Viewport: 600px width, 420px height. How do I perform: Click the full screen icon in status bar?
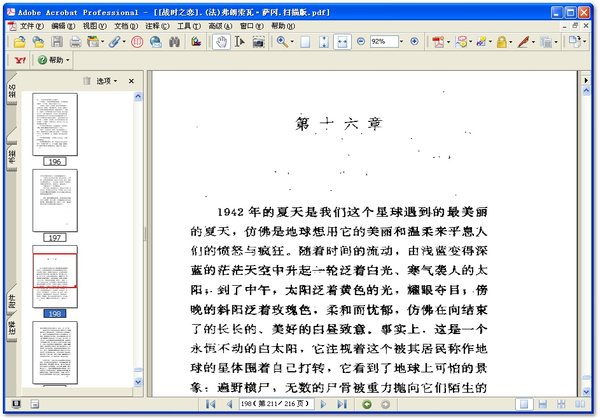16,404
